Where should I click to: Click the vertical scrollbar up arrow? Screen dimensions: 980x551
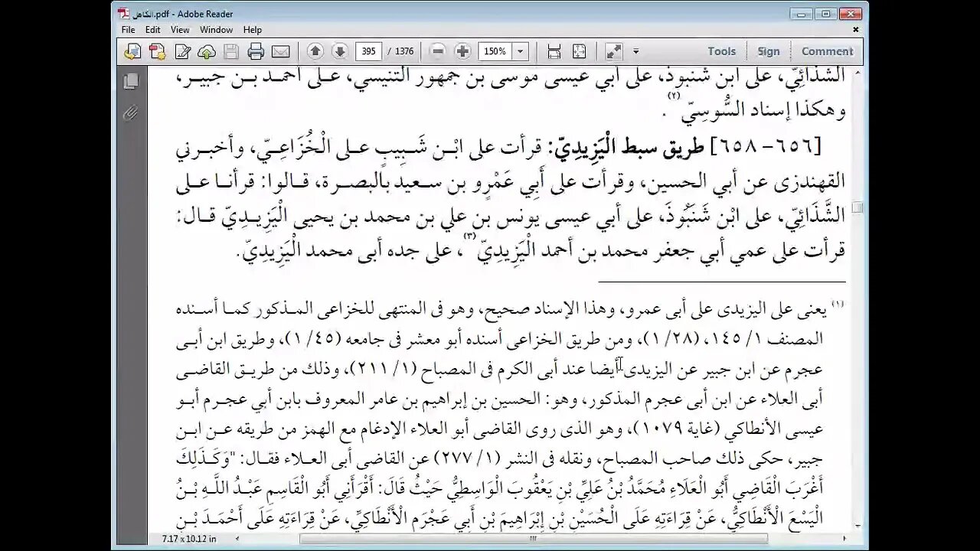coord(857,73)
